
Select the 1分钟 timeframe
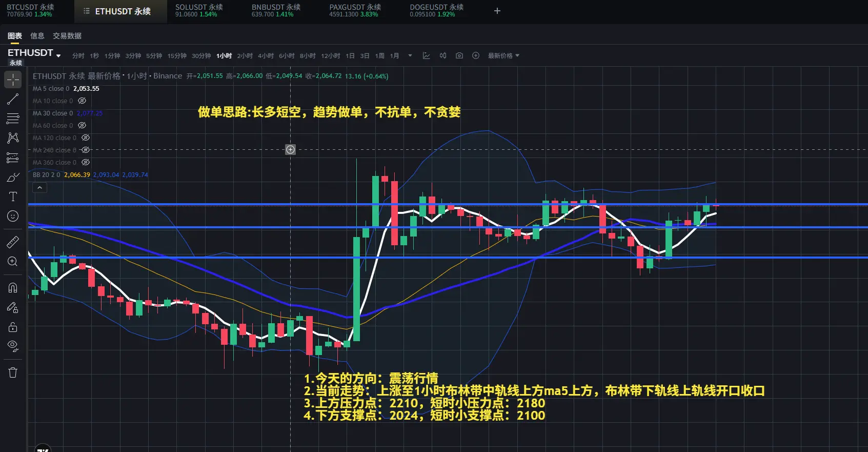point(112,55)
